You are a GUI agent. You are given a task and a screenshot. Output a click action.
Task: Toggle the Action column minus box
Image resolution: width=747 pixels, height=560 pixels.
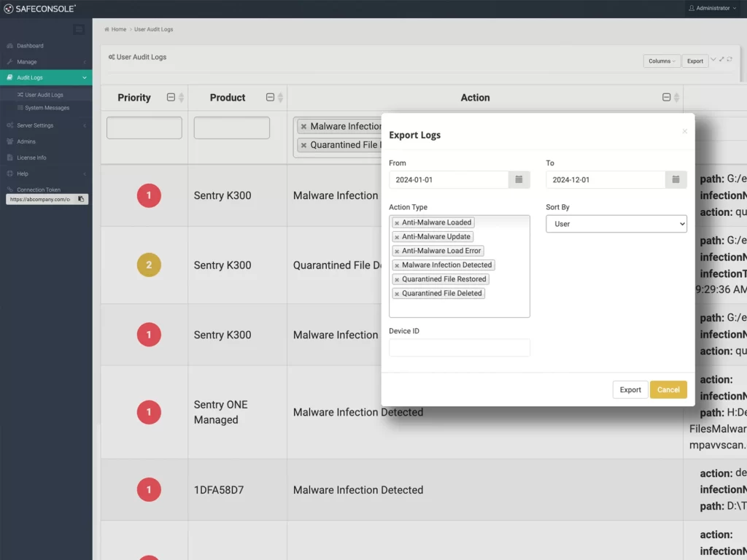[666, 98]
